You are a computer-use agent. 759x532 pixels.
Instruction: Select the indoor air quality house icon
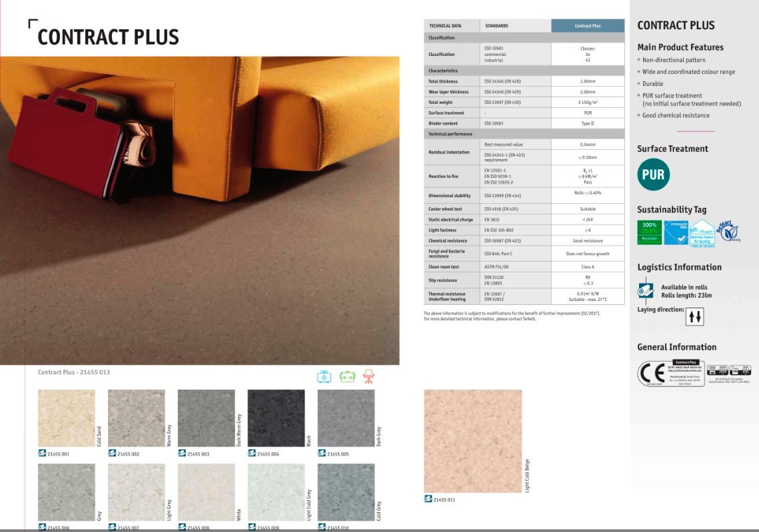pyautogui.click(x=702, y=233)
